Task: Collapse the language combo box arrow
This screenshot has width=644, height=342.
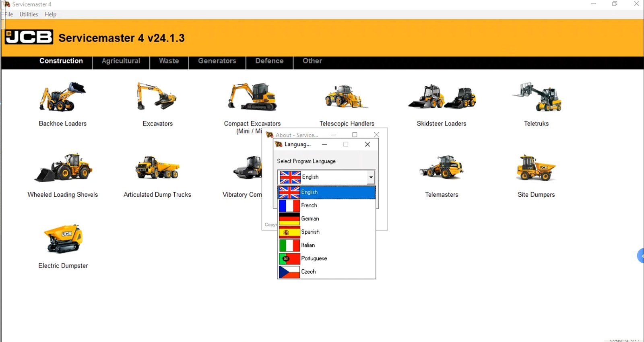Action: point(371,177)
